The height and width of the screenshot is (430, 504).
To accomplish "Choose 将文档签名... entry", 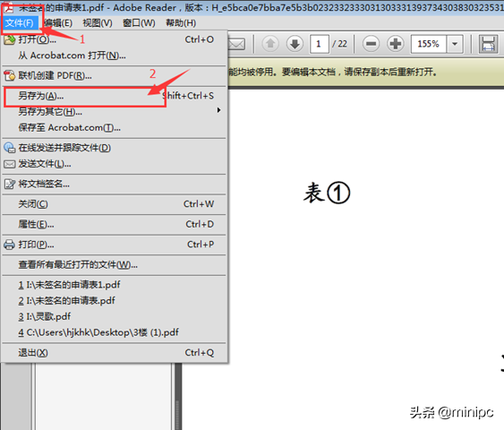I will coord(114,184).
